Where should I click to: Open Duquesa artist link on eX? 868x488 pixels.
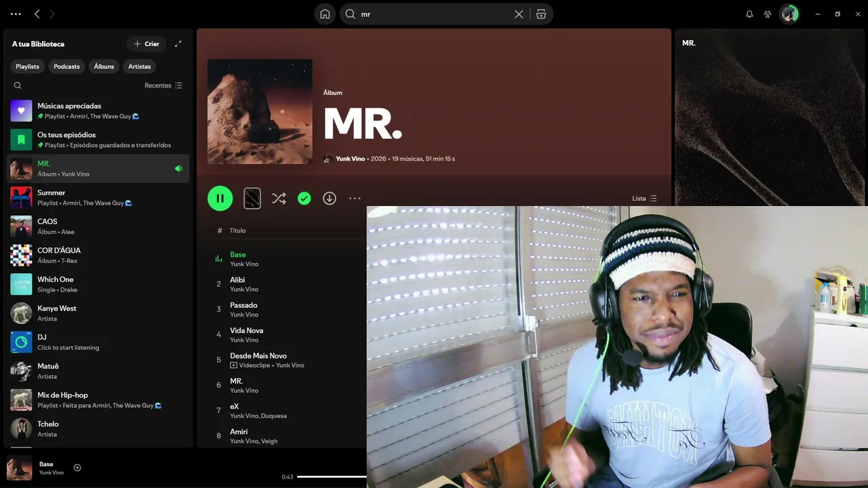click(x=274, y=415)
